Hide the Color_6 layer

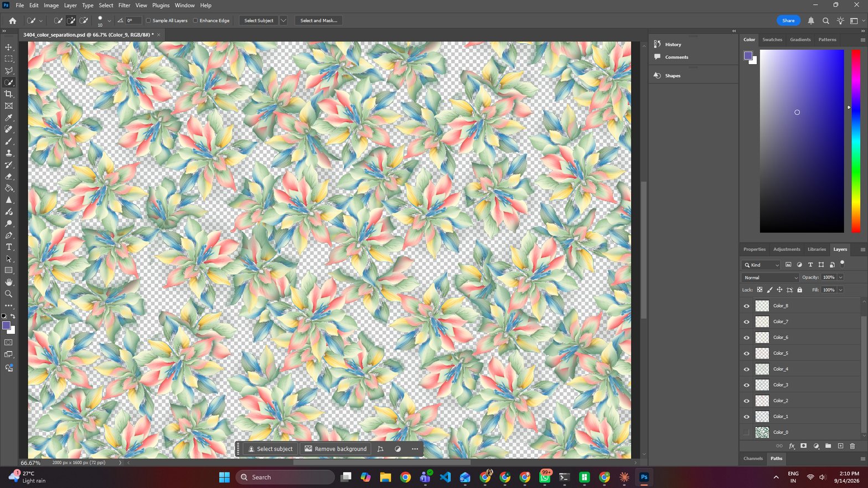(x=746, y=338)
